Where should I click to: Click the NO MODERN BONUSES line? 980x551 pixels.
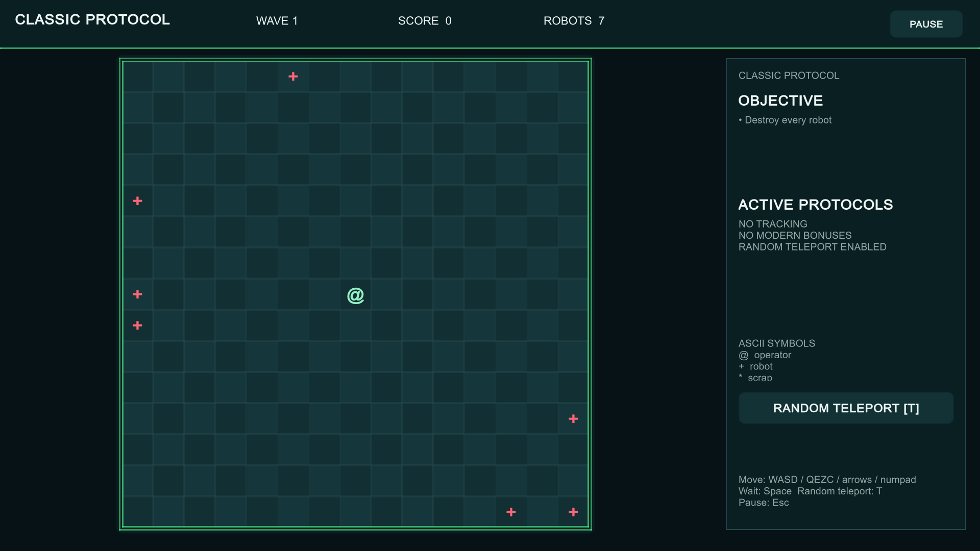[x=795, y=235]
